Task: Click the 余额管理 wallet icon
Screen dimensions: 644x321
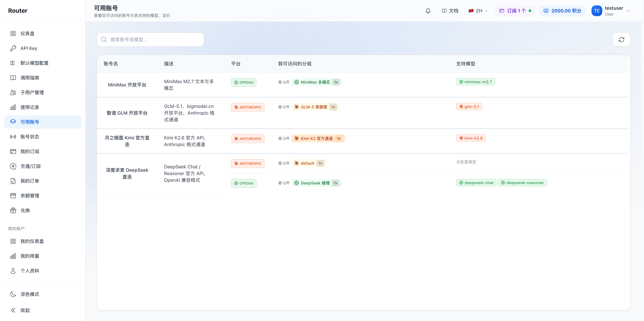Action: [13, 196]
